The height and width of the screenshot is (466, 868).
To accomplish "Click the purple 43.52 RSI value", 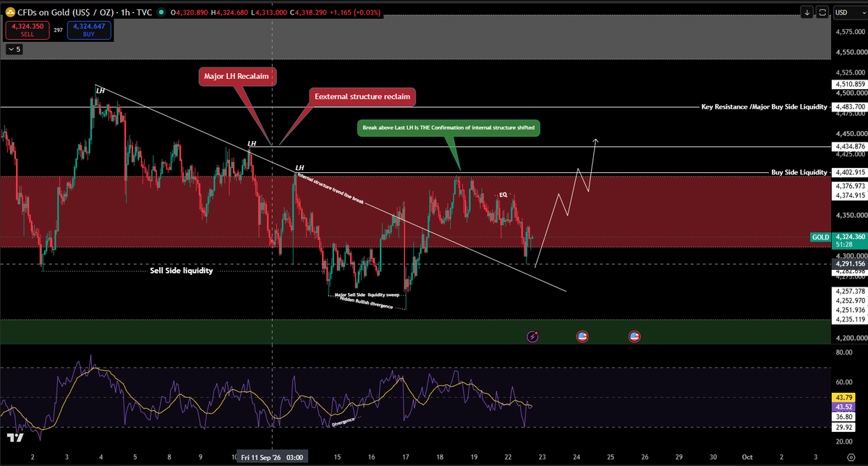I will [x=845, y=407].
